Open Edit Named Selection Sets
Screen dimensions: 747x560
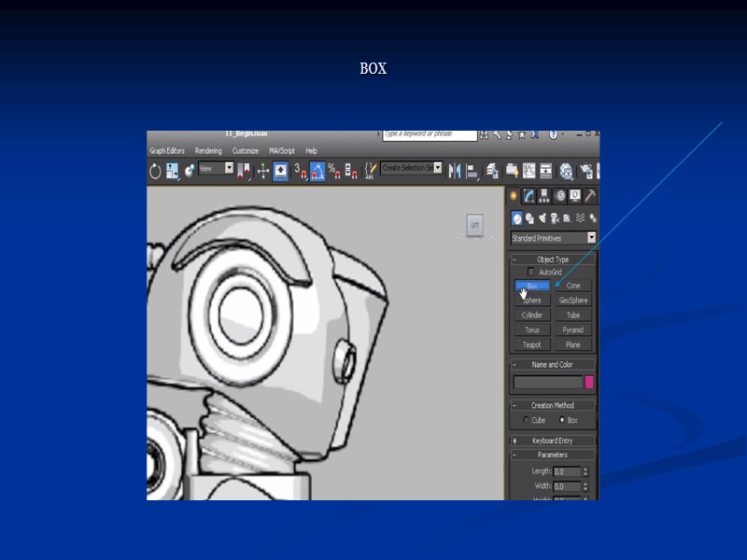point(370,171)
